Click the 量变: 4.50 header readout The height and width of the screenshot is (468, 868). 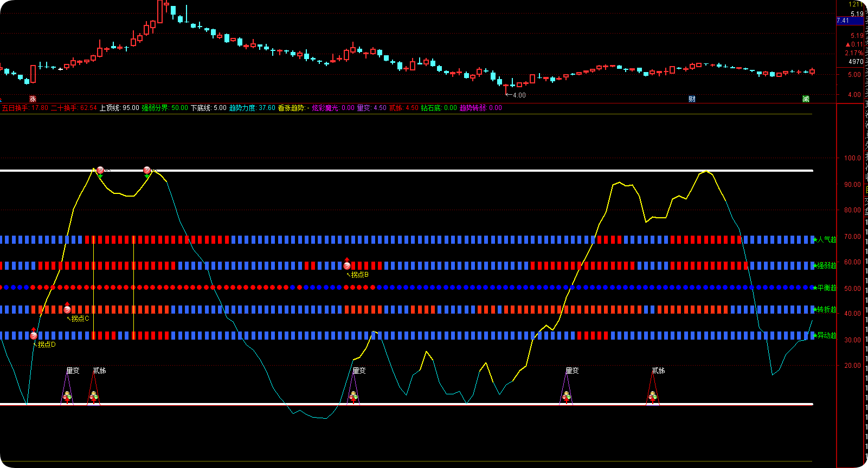tap(372, 108)
